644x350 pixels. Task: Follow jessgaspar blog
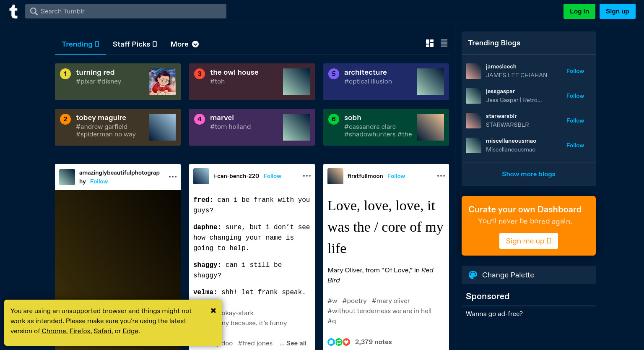[x=575, y=96]
